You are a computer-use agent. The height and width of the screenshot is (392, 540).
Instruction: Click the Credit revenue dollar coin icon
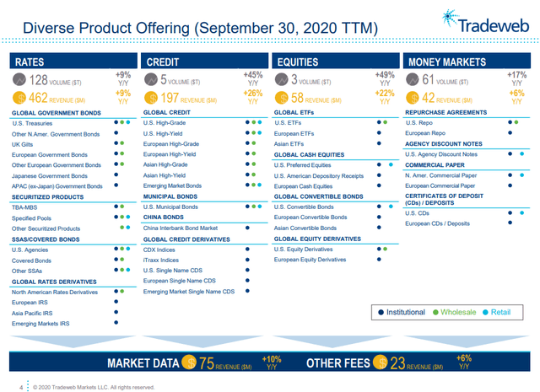pyautogui.click(x=151, y=98)
